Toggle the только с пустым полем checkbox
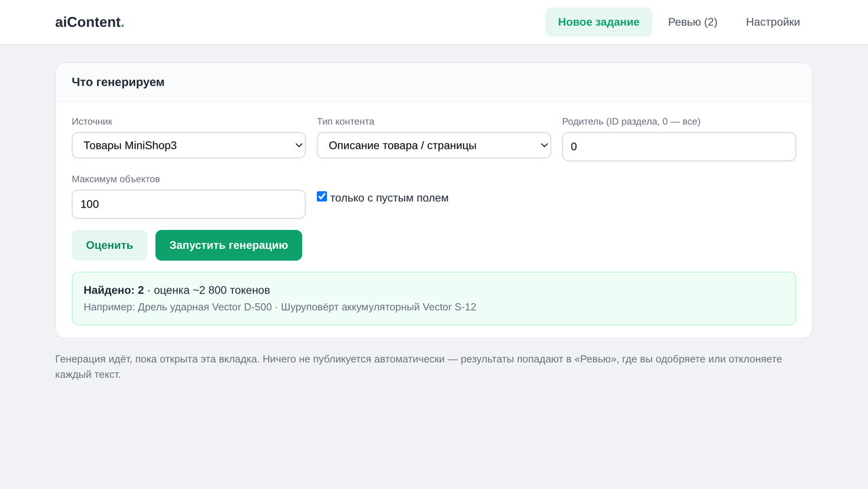The image size is (868, 489). (x=322, y=197)
